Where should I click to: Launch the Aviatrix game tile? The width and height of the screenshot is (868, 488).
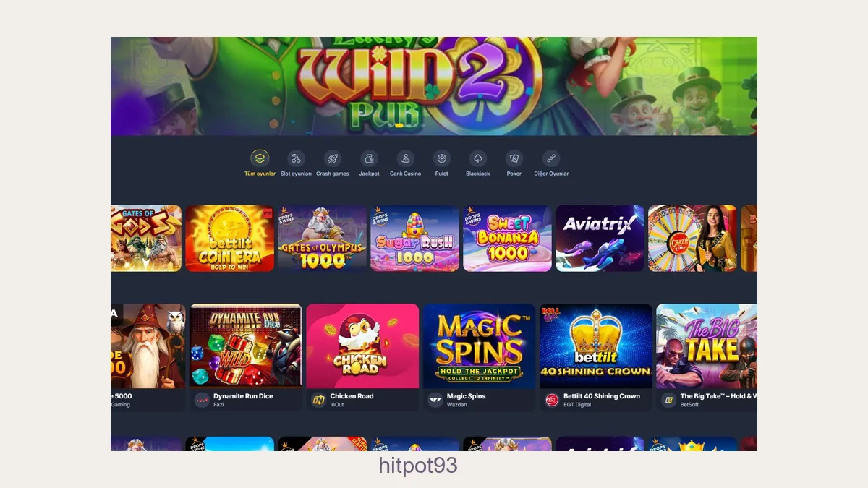point(600,239)
